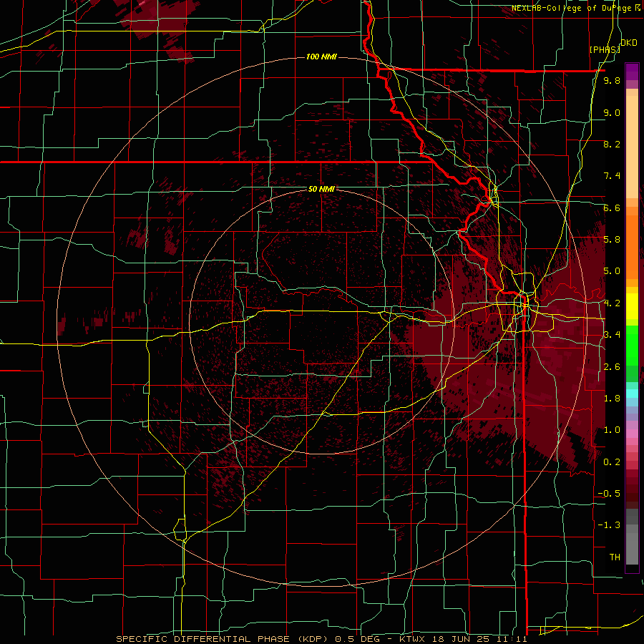Click the -1.3 value on color scale
This screenshot has height=644, width=644.
coord(609,525)
